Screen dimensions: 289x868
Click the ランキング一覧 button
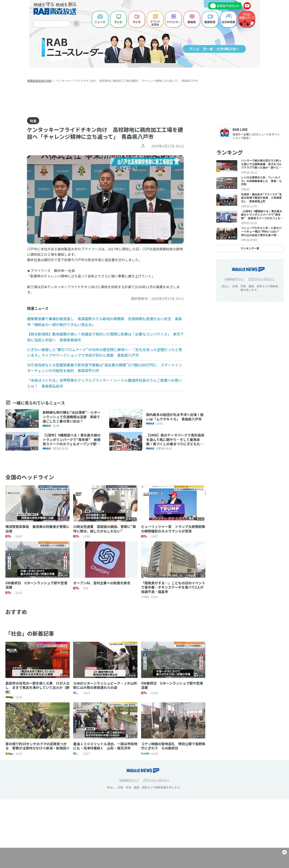pos(250,248)
